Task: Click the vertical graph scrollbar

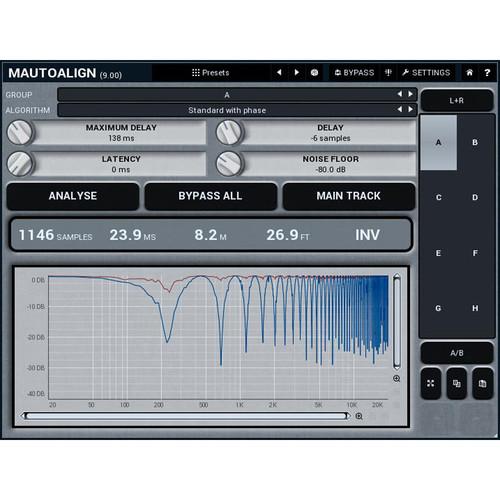Action: (397, 322)
